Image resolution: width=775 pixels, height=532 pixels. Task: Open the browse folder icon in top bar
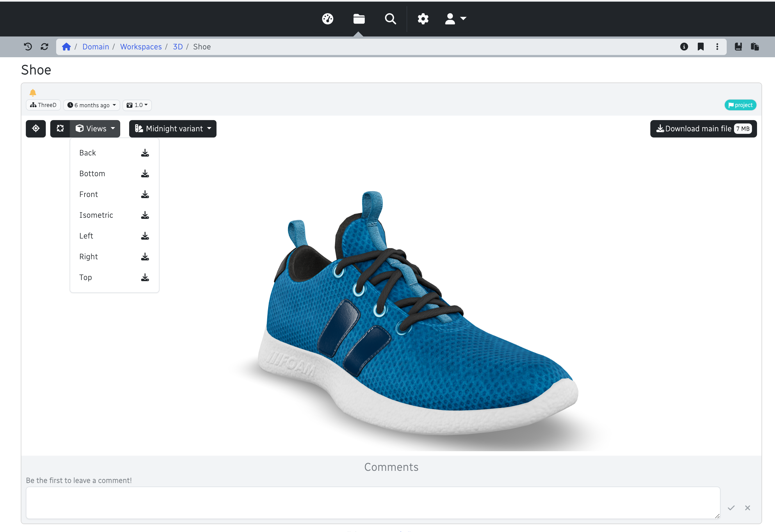click(359, 19)
